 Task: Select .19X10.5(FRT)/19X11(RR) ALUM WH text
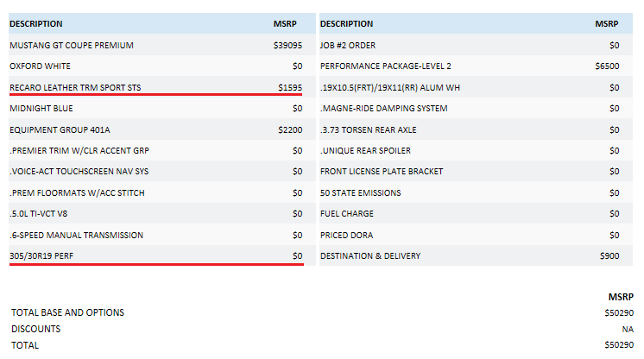(390, 87)
